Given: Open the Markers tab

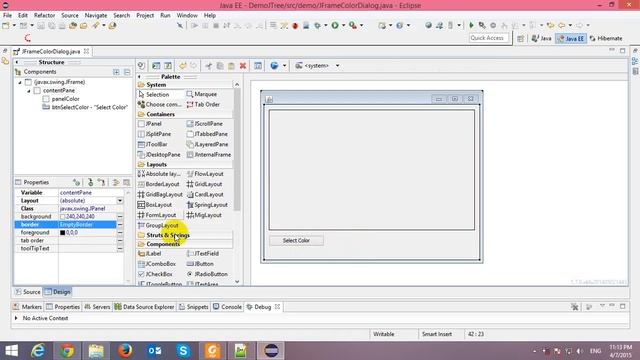Looking at the screenshot, I should pos(27,307).
